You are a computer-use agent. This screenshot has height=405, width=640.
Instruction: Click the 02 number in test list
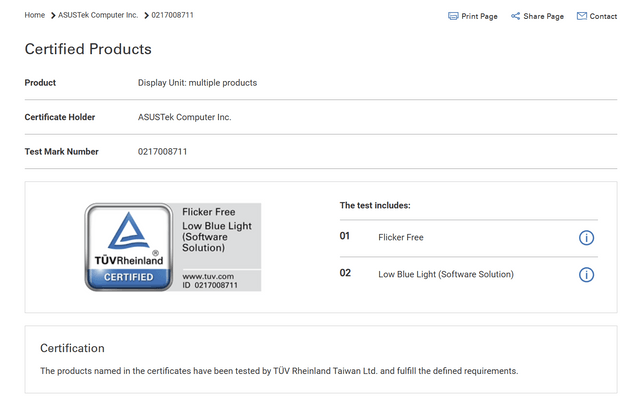pos(345,273)
